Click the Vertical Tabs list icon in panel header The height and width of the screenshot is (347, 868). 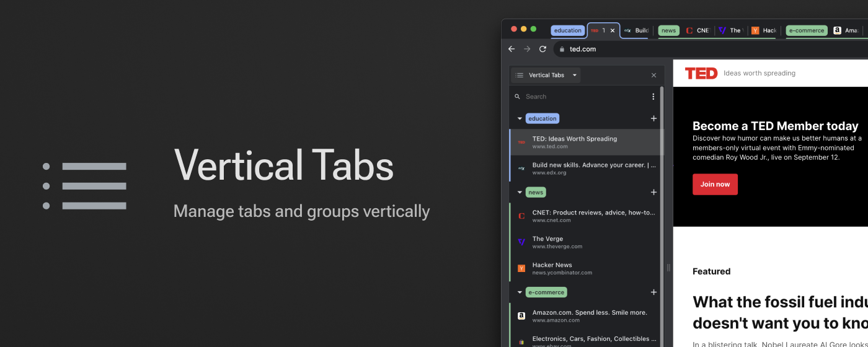point(520,75)
